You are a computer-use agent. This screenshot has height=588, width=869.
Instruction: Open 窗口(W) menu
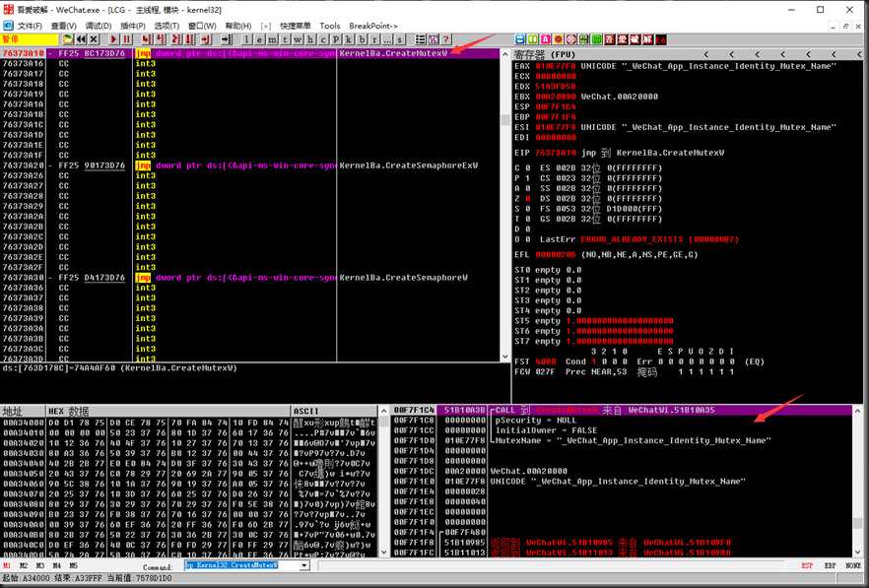202,26
